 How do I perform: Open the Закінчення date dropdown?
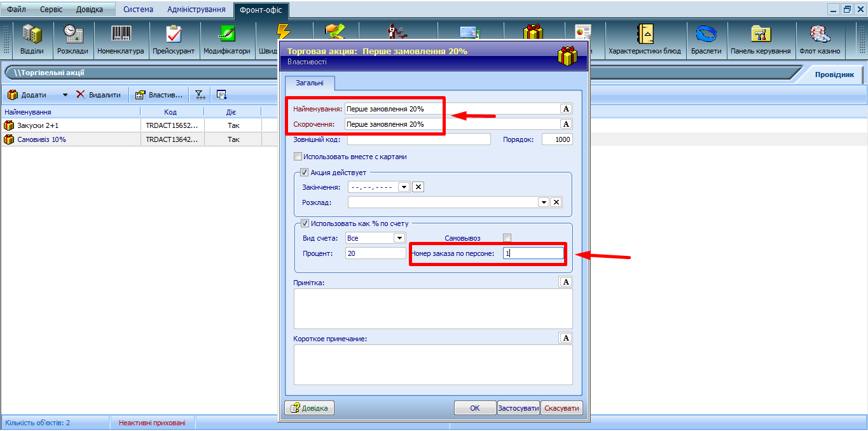point(403,187)
